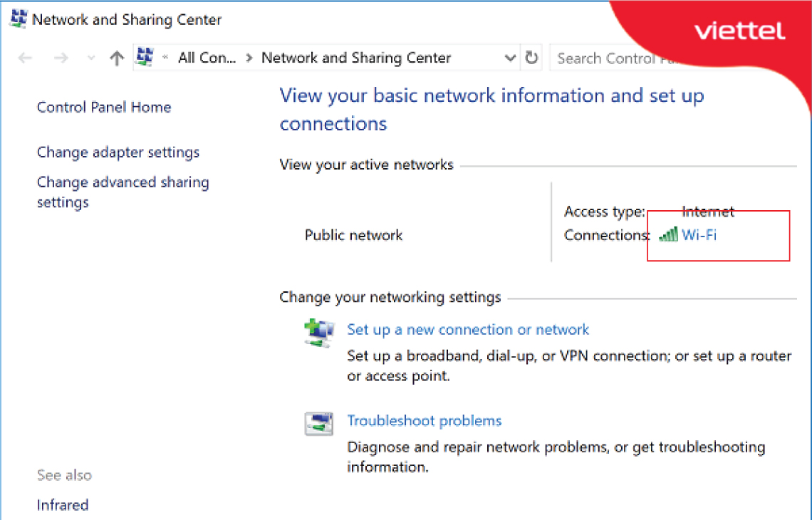Select the All Control Panel Items breadcrumb
This screenshot has height=520, width=812.
(x=207, y=58)
